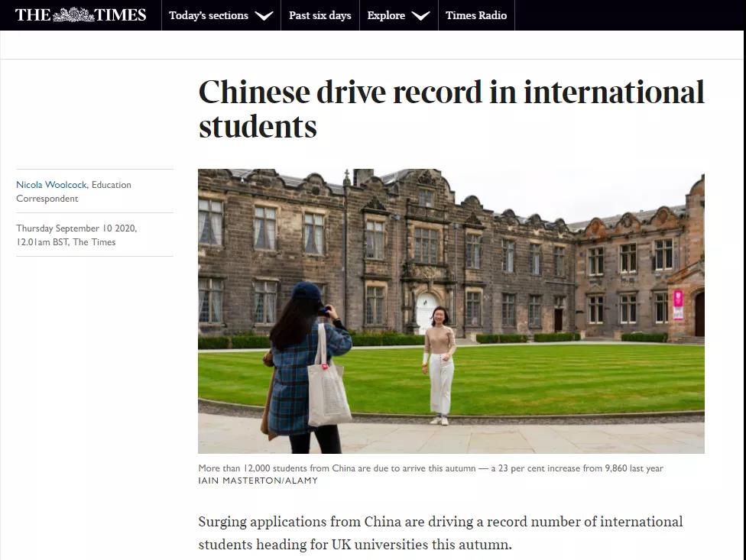Viewport: 746px width, 560px height.
Task: Open the Past six days menu item
Action: 319,15
